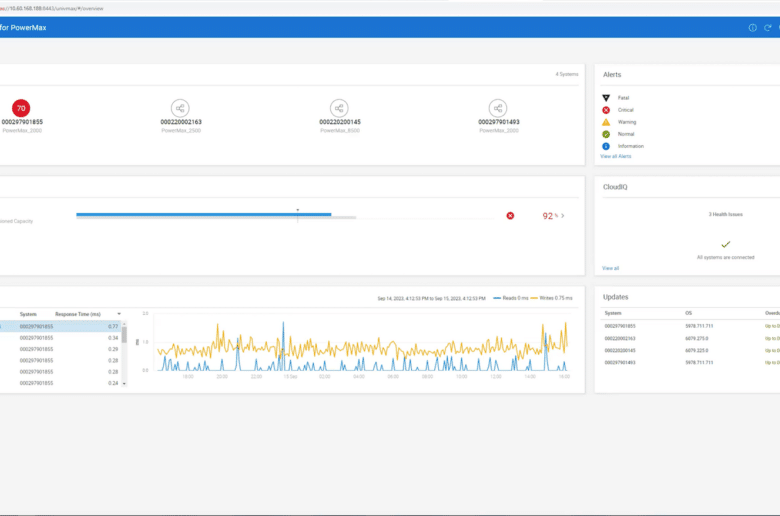Select row with response time 0.29
The width and height of the screenshot is (780, 516).
[60, 349]
